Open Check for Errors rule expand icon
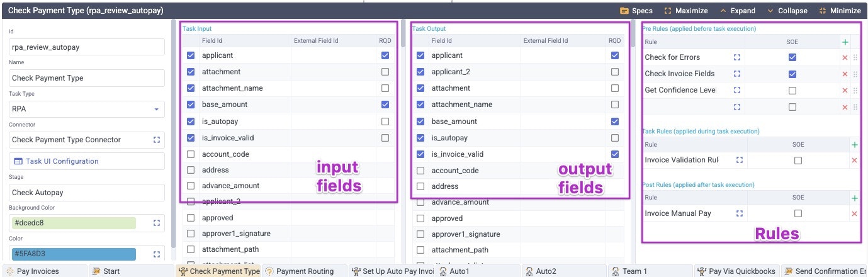The image size is (868, 277). tap(737, 57)
